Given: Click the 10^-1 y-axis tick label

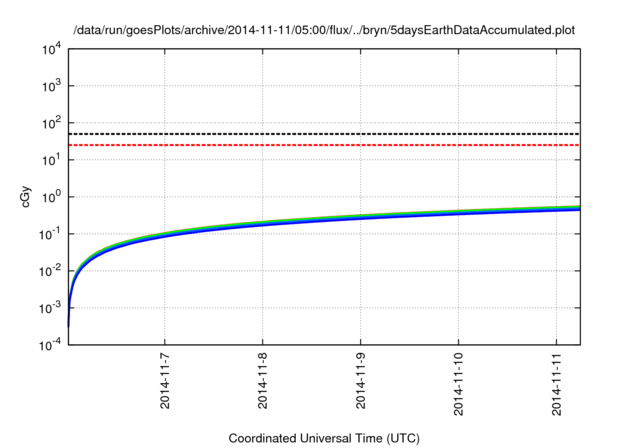Looking at the screenshot, I should click(x=50, y=234).
